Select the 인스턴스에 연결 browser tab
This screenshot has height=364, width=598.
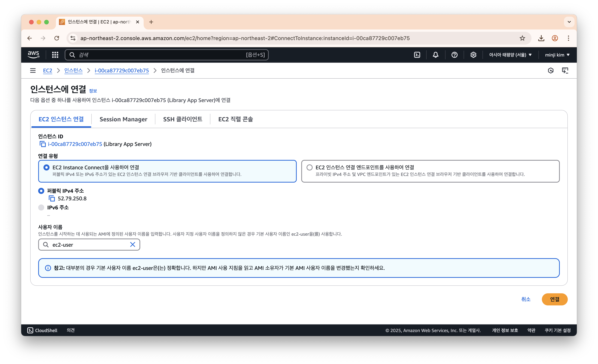point(100,22)
